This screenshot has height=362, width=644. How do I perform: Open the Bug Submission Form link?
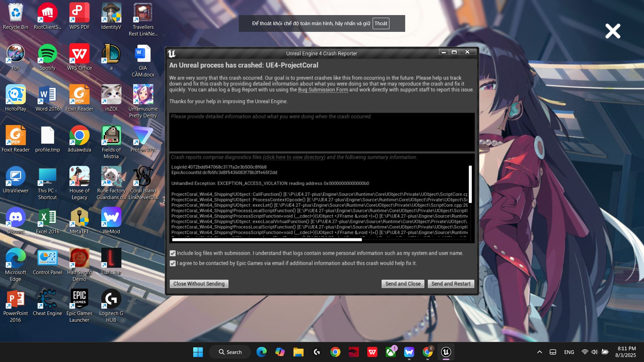pos(323,90)
